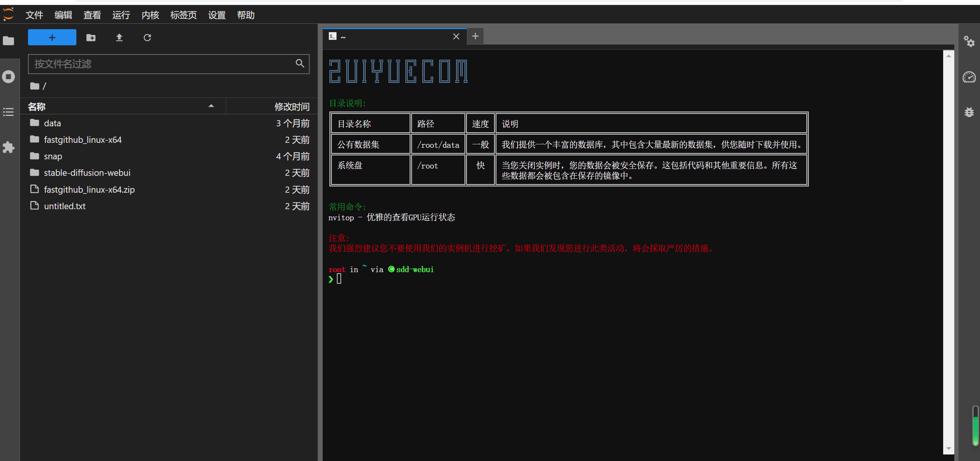Open the property inspector gears icon
Screen dimensions: 980x461
click(969, 41)
